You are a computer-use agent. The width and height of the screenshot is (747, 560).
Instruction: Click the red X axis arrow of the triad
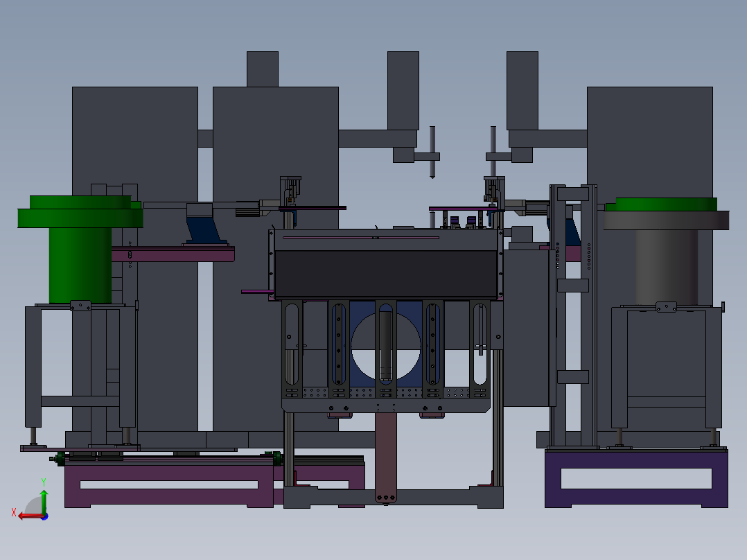click(x=30, y=516)
